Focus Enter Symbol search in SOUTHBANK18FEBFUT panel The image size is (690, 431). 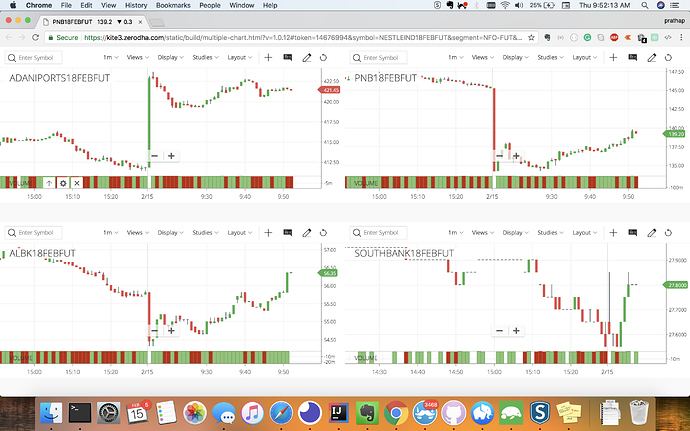(x=378, y=232)
